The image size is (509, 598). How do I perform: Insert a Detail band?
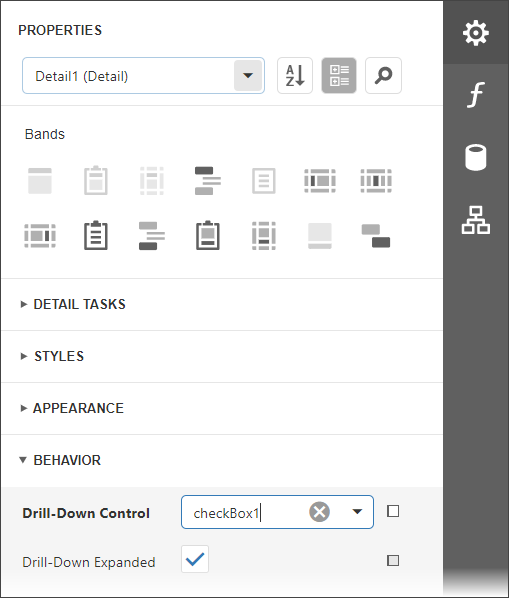click(264, 181)
